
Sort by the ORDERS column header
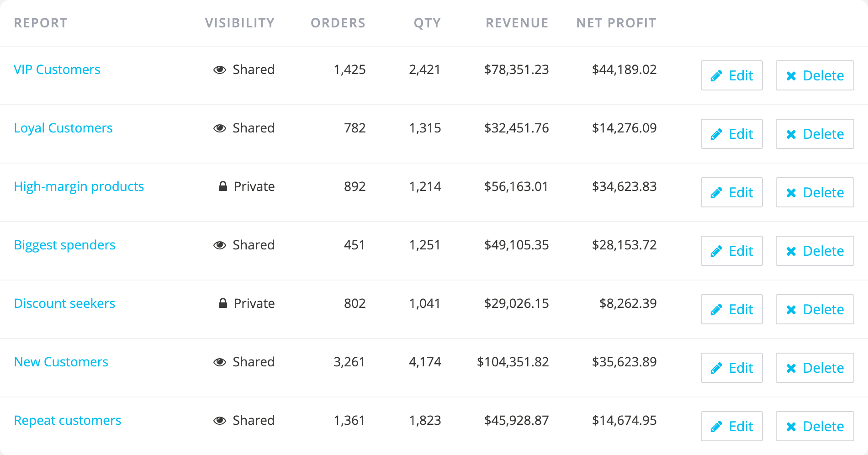pos(338,23)
